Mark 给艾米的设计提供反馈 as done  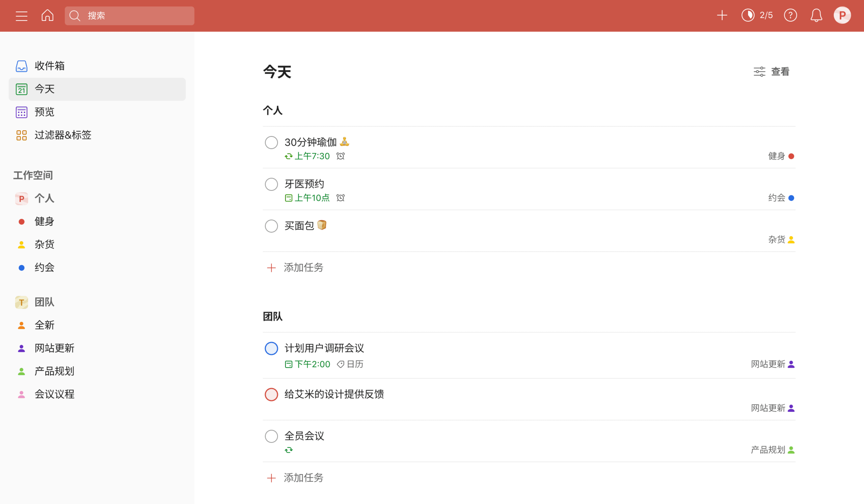click(271, 395)
